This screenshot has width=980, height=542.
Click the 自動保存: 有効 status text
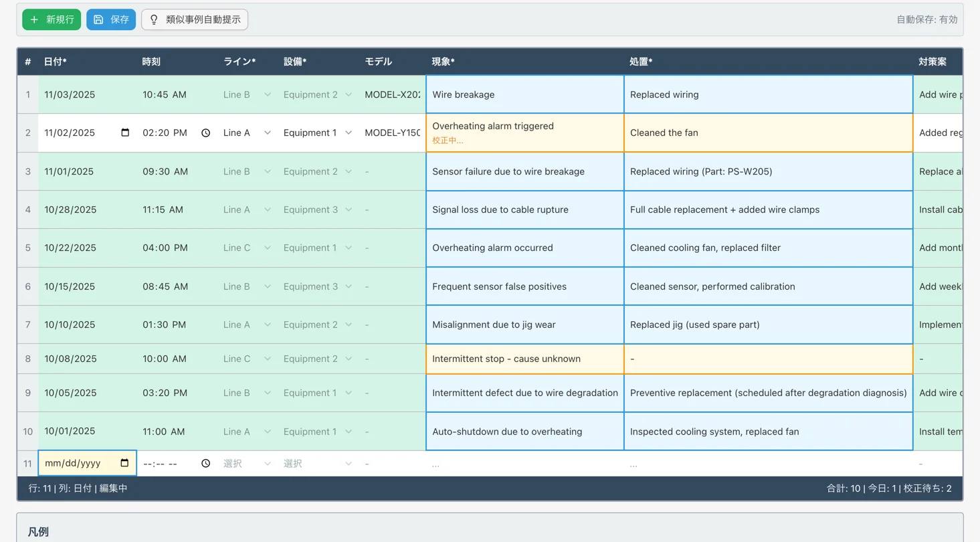[927, 19]
